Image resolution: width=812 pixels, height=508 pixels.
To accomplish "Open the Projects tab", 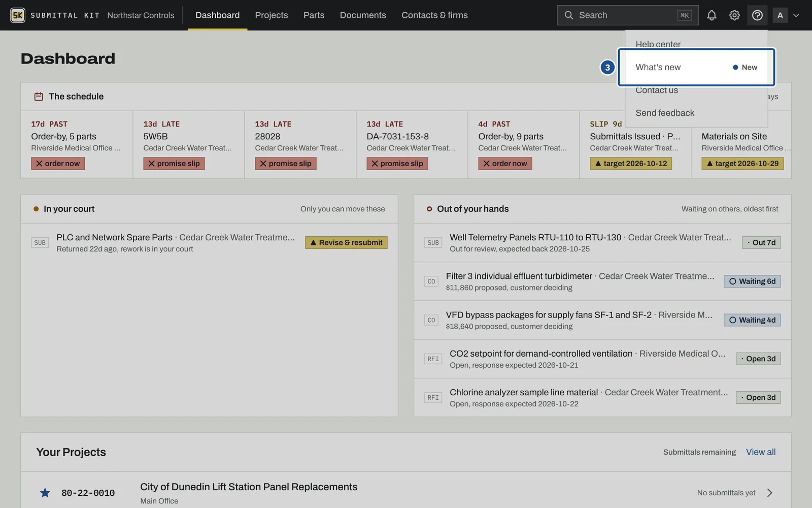I will (272, 15).
